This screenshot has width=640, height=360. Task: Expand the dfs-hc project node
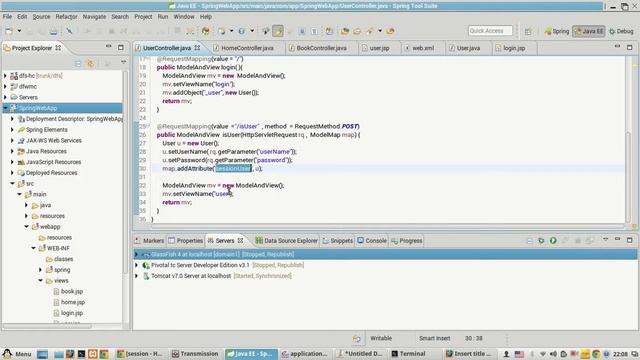5,76
